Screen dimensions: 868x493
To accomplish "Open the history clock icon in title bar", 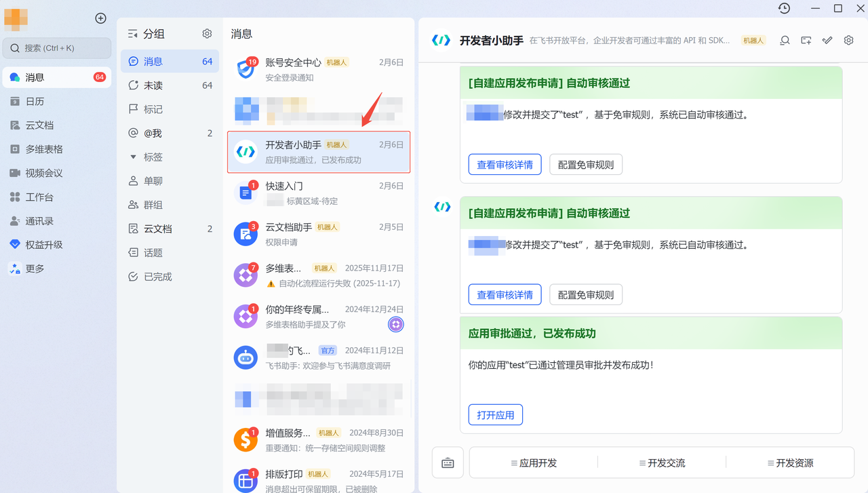I will coord(784,8).
